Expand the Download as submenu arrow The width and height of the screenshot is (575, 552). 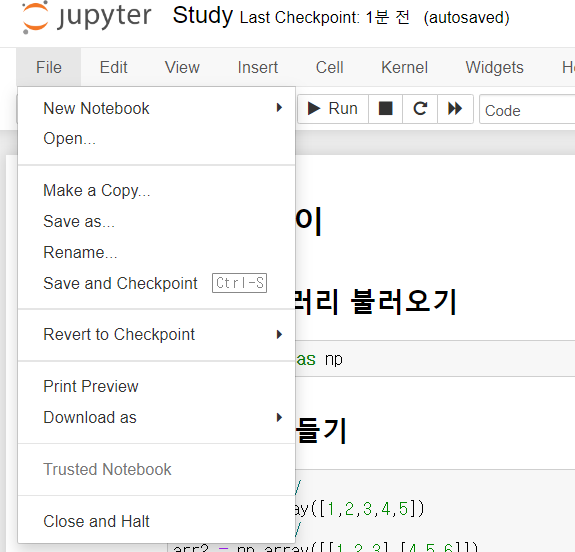coord(279,417)
